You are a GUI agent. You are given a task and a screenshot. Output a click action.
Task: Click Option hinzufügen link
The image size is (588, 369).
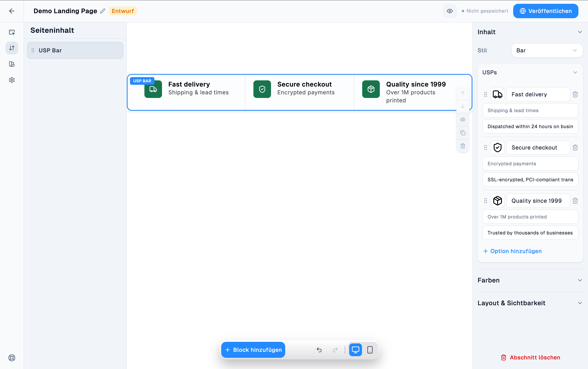point(512,251)
